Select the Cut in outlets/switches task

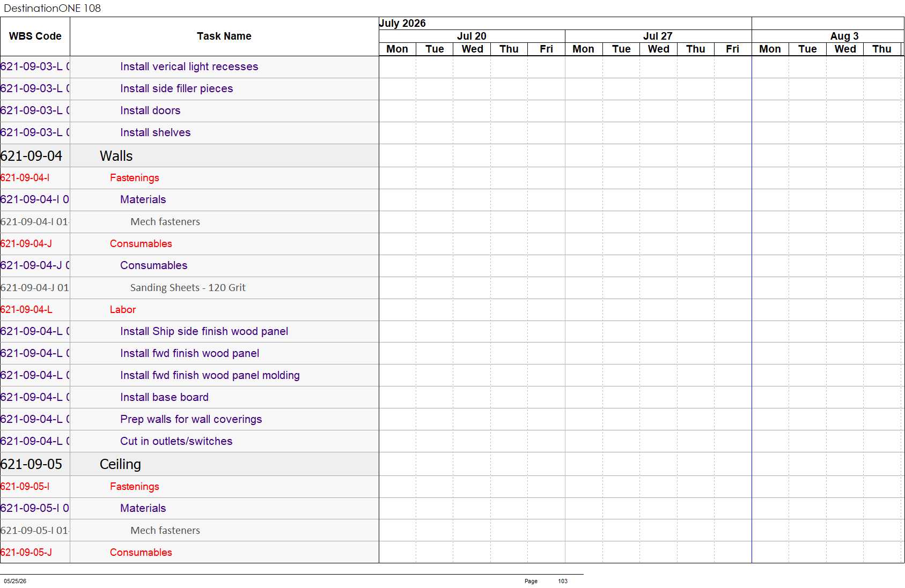pyautogui.click(x=176, y=441)
